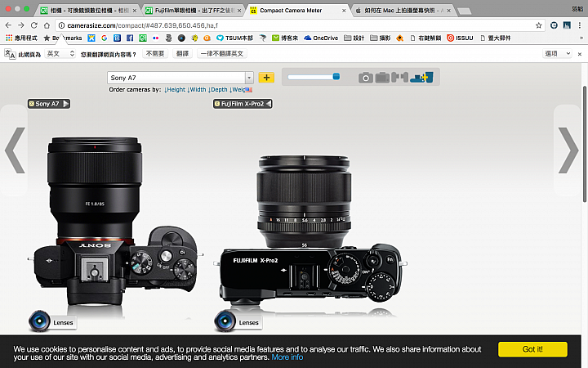Click the Sony A7 camera image
This screenshot has width=588, height=368.
click(x=116, y=222)
